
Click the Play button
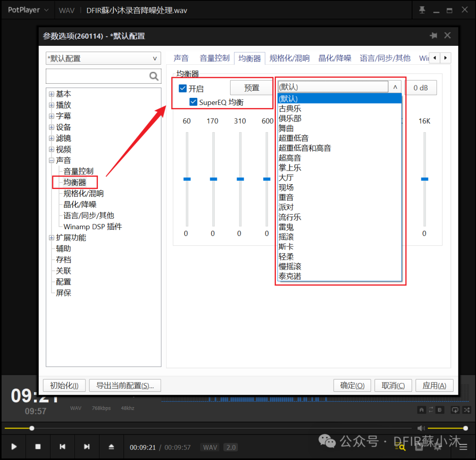tap(13, 447)
